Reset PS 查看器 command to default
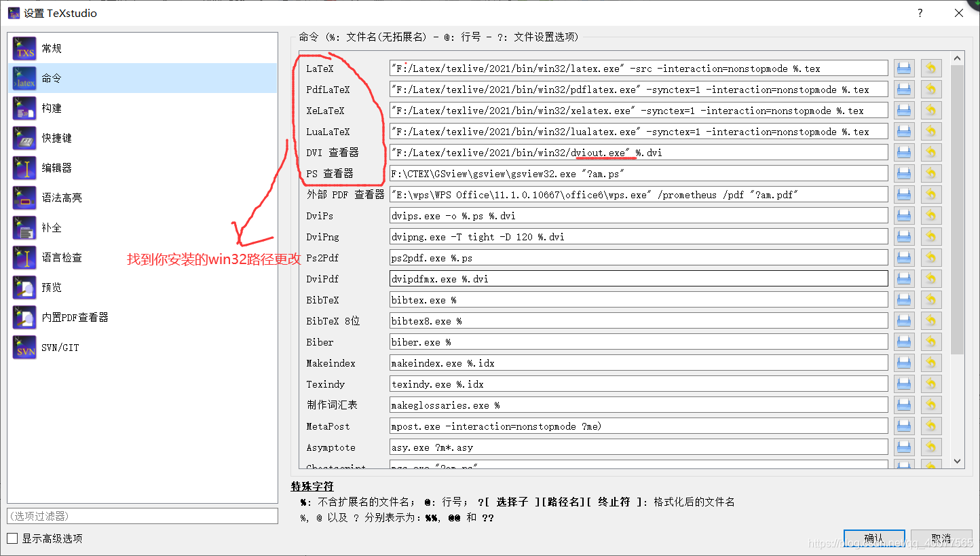Image resolution: width=980 pixels, height=556 pixels. pos(931,173)
